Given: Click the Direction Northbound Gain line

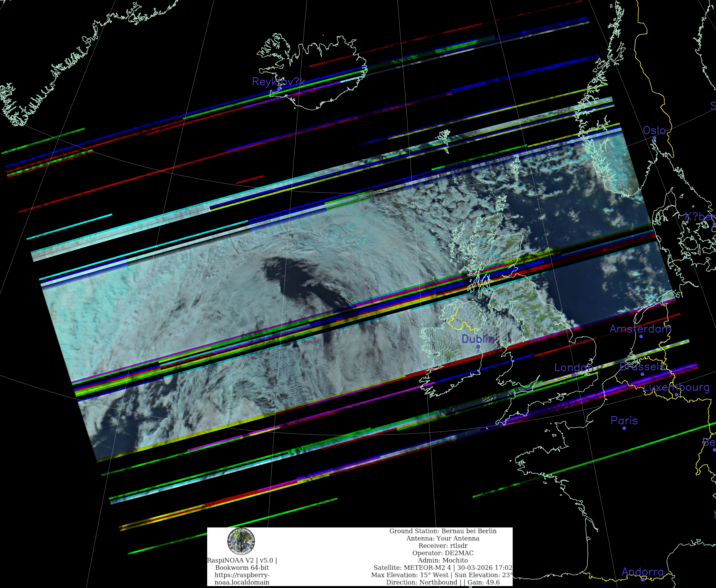Looking at the screenshot, I should point(443,582).
